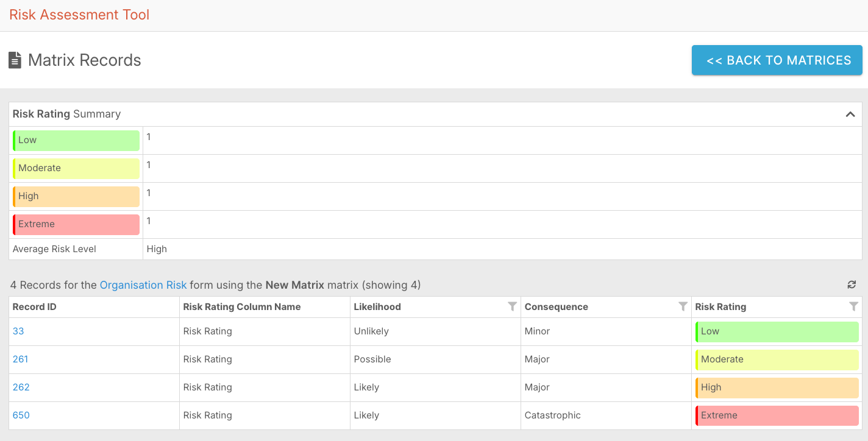This screenshot has width=868, height=441.
Task: Click the count beside the Extreme summary row
Action: coord(149,221)
